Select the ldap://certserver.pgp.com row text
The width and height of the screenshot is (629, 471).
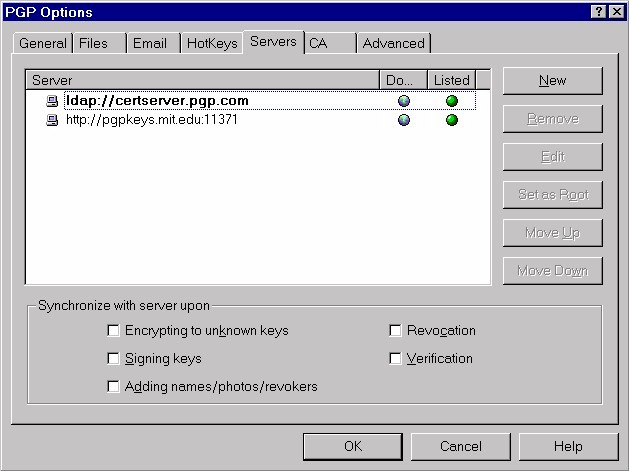[157, 101]
